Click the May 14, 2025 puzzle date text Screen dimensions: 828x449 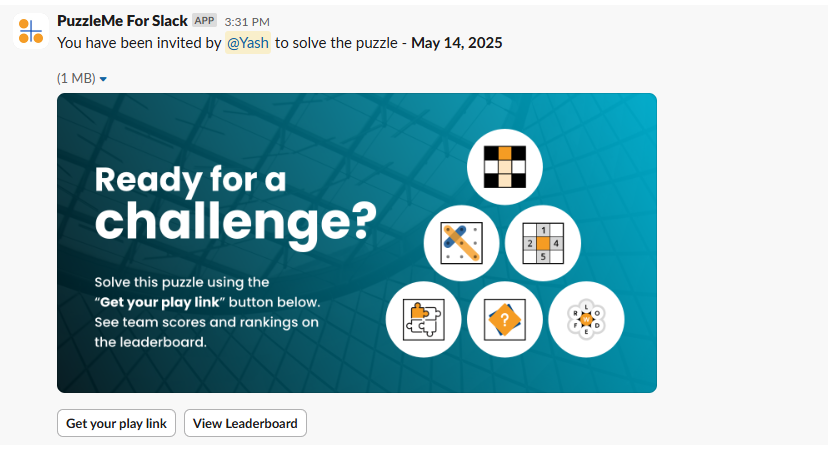pyautogui.click(x=457, y=43)
